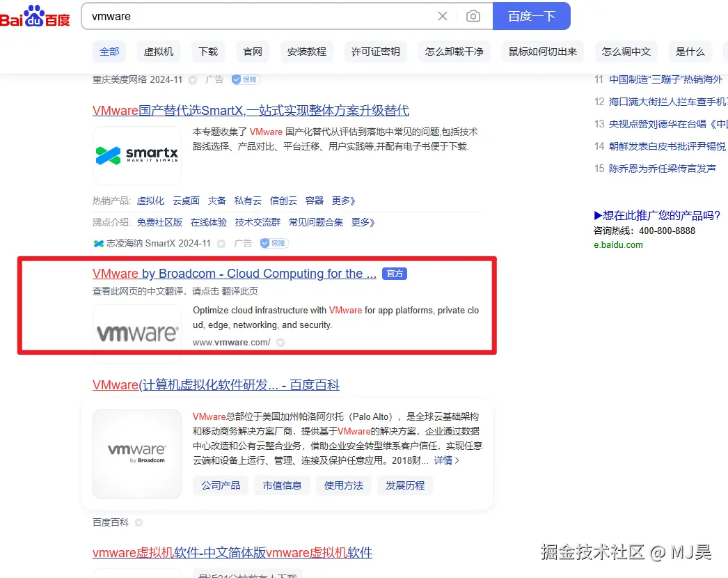This screenshot has height=578, width=728.
Task: Open www.vmware.com/ URL link
Action: pos(232,343)
